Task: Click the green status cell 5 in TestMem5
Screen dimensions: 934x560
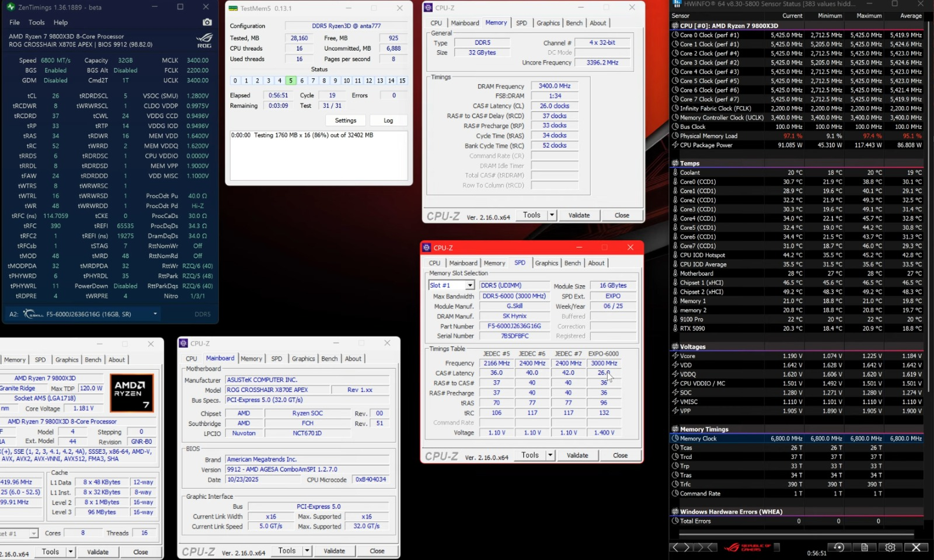Action: pyautogui.click(x=291, y=80)
